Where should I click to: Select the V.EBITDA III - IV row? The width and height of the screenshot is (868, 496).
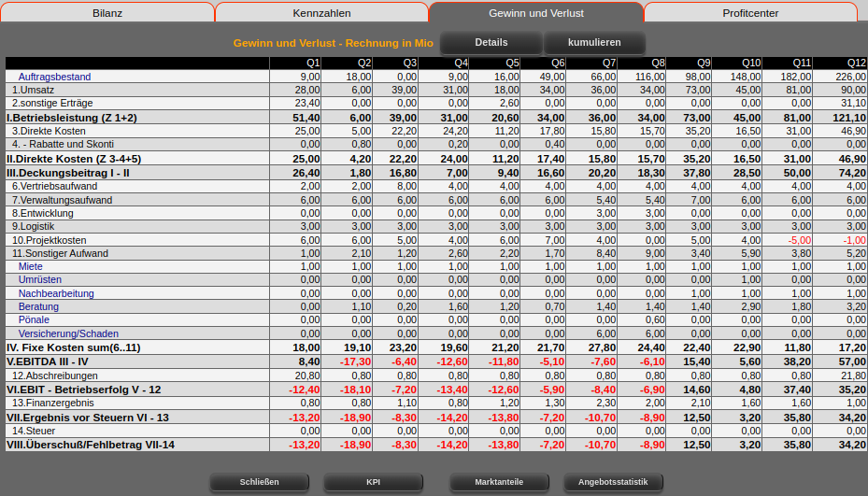pyautogui.click(x=48, y=361)
